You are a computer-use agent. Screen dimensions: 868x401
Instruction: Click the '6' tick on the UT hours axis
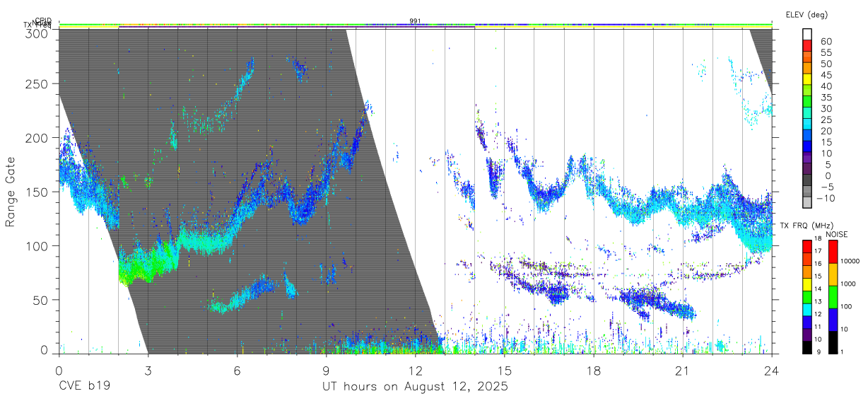[237, 371]
